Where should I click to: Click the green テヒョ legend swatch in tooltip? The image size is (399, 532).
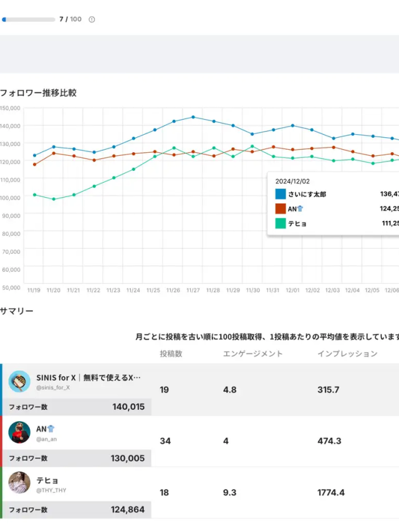(x=281, y=223)
